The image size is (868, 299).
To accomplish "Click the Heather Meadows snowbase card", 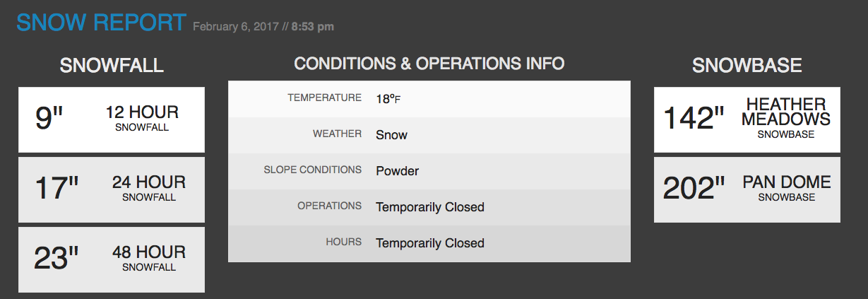I will [x=747, y=119].
